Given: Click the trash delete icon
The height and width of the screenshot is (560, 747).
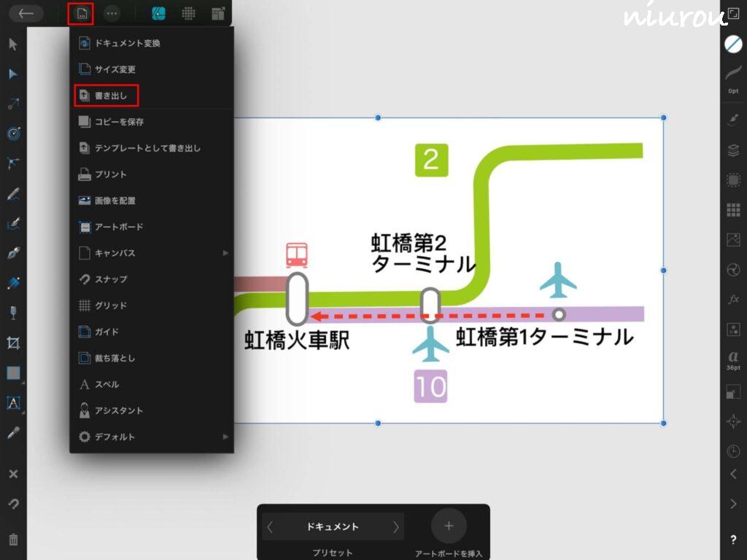Looking at the screenshot, I should (x=13, y=540).
